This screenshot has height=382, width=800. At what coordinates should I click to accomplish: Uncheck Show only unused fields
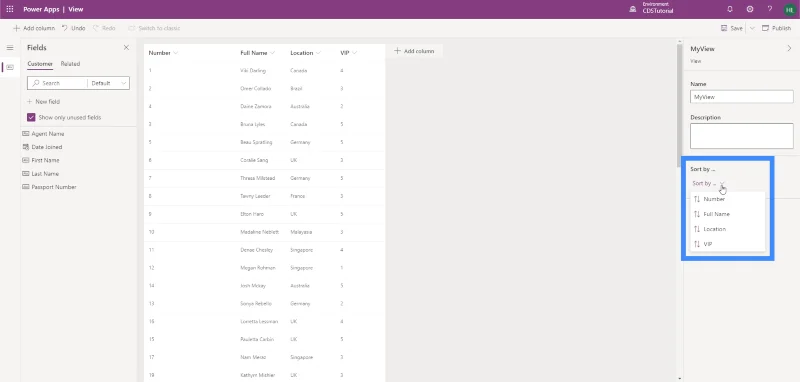coord(31,117)
